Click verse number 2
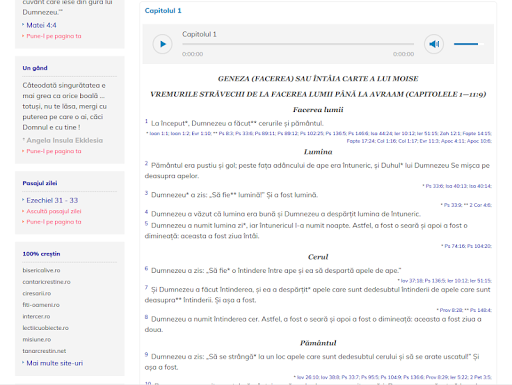This screenshot has width=512, height=385. click(146, 163)
